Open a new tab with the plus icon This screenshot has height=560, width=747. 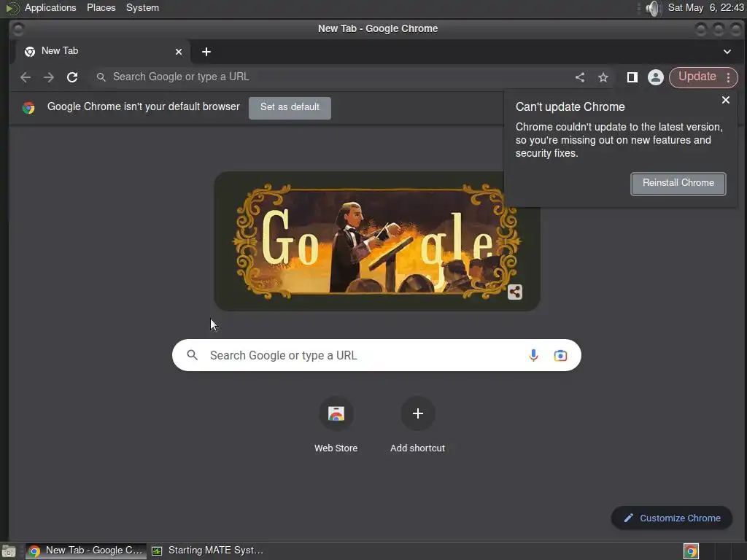206,52
